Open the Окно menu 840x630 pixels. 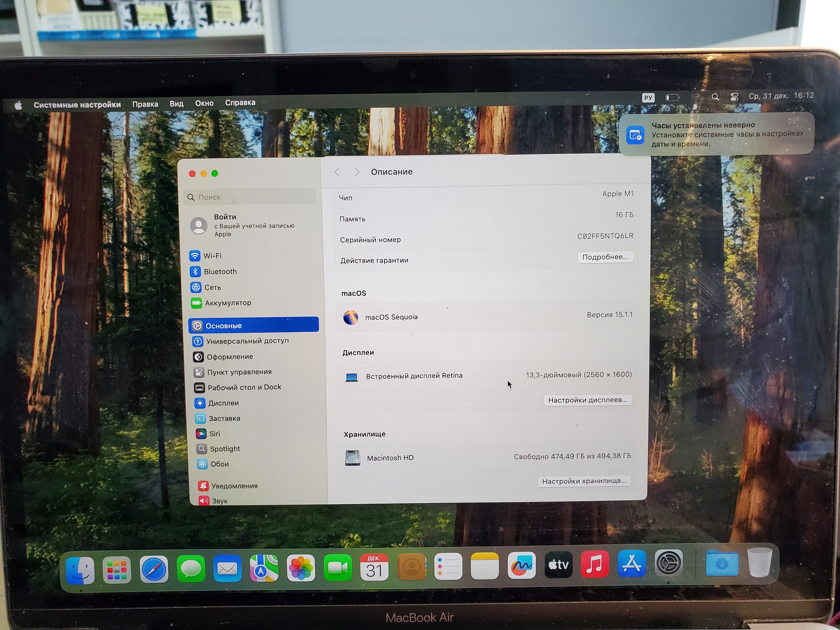click(x=204, y=103)
